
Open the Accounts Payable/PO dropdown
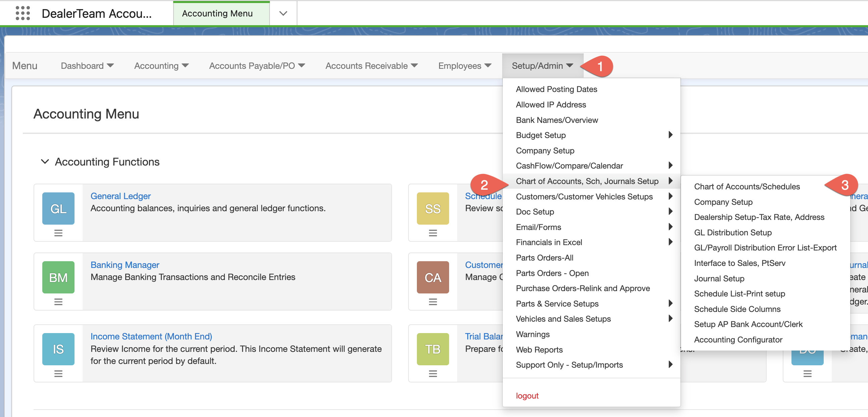point(257,66)
